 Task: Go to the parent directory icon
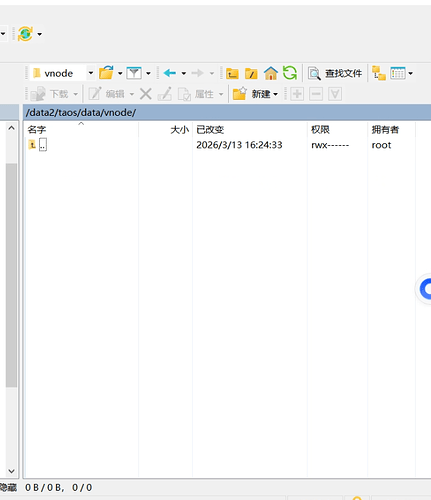[232, 73]
